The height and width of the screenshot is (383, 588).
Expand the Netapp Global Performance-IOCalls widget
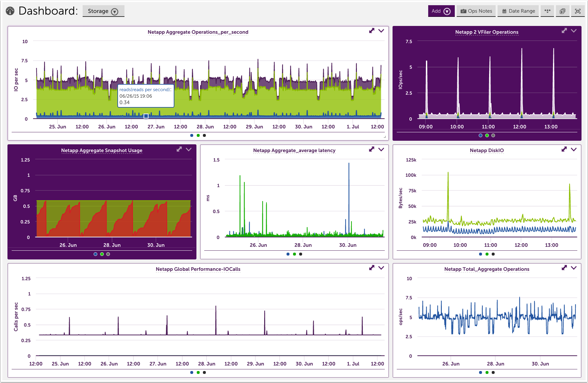pyautogui.click(x=372, y=268)
